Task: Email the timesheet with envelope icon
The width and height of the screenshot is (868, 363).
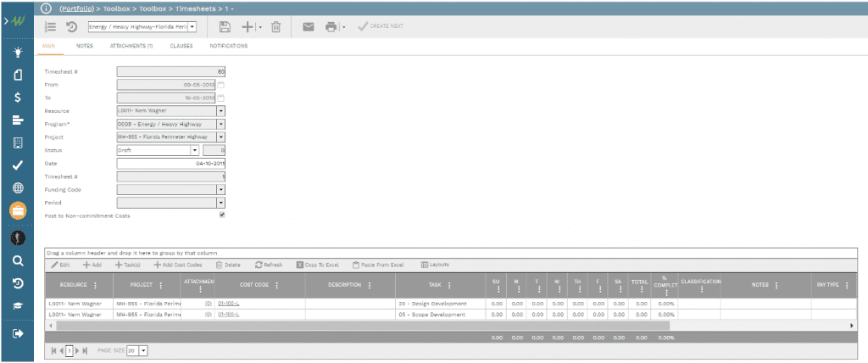Action: point(309,26)
